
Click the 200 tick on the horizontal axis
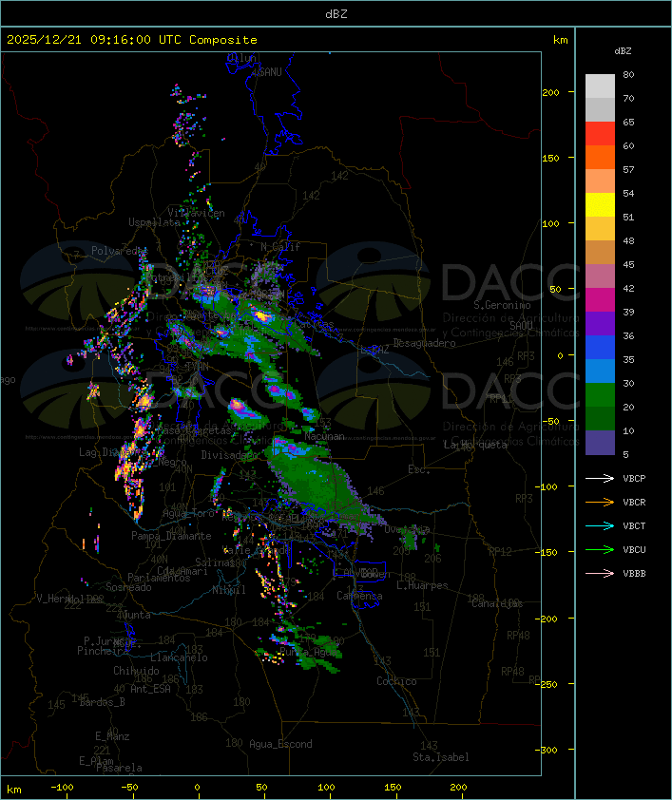click(x=458, y=788)
